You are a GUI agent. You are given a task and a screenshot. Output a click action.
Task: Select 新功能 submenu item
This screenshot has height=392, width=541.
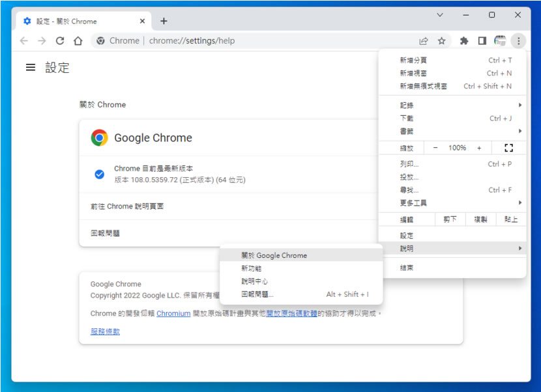(301, 268)
